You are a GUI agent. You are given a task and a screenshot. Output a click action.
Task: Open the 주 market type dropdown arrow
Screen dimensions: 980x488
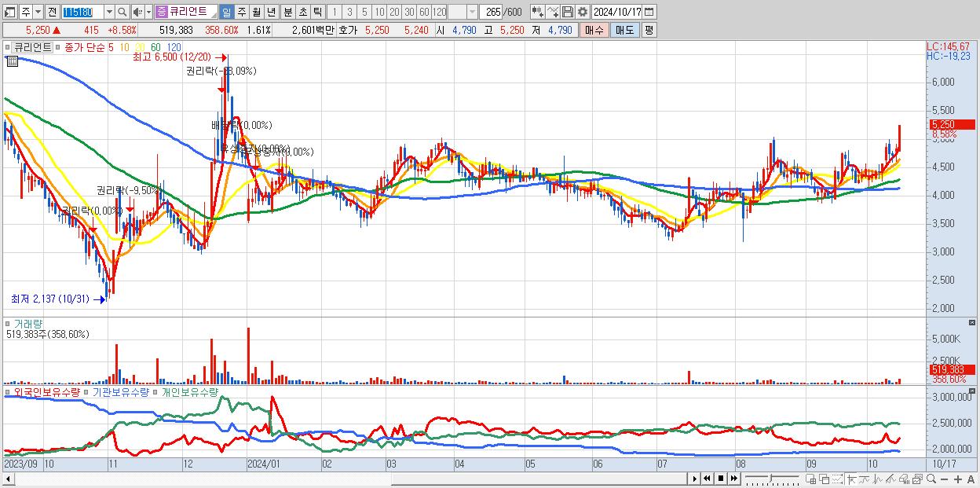(38, 12)
